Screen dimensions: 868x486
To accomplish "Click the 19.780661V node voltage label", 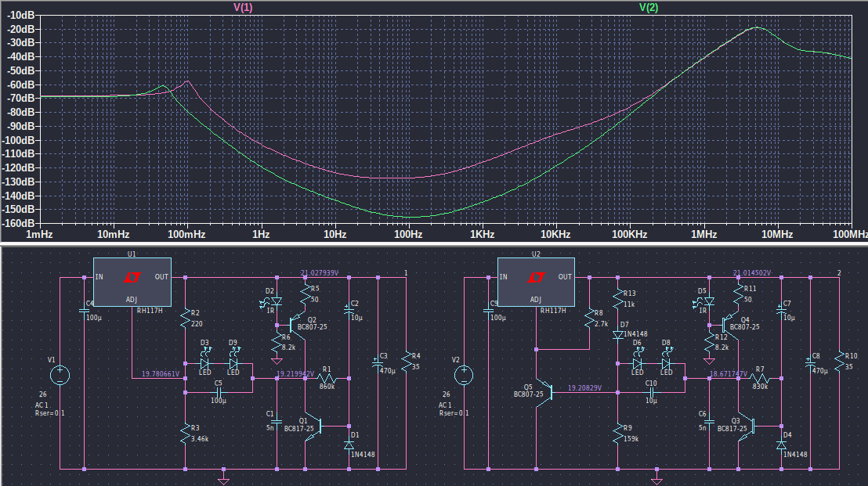I will [161, 374].
